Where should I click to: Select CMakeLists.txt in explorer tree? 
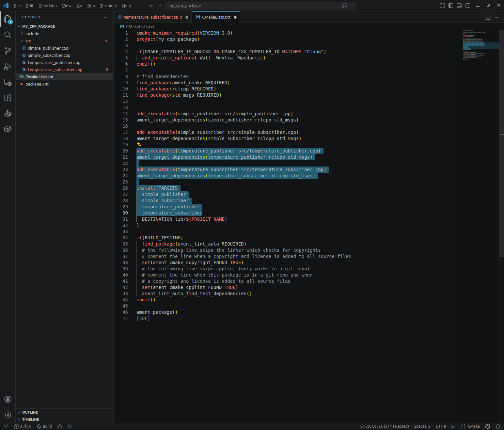click(x=64, y=77)
